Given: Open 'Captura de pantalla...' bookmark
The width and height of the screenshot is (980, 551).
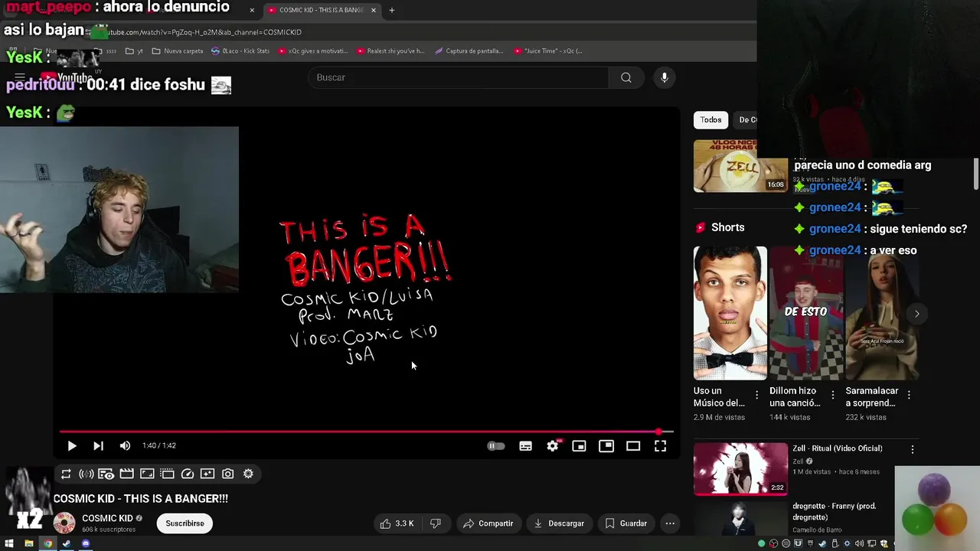Looking at the screenshot, I should [x=469, y=51].
